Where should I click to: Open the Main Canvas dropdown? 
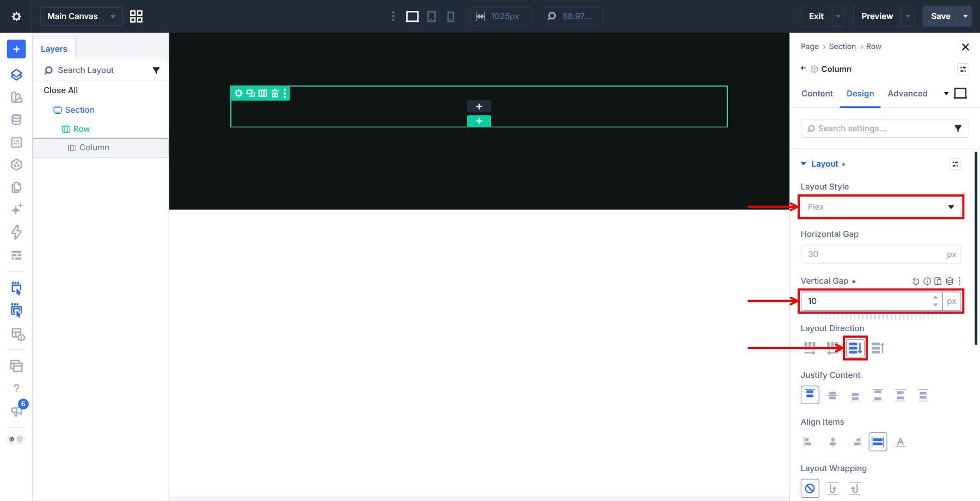81,16
